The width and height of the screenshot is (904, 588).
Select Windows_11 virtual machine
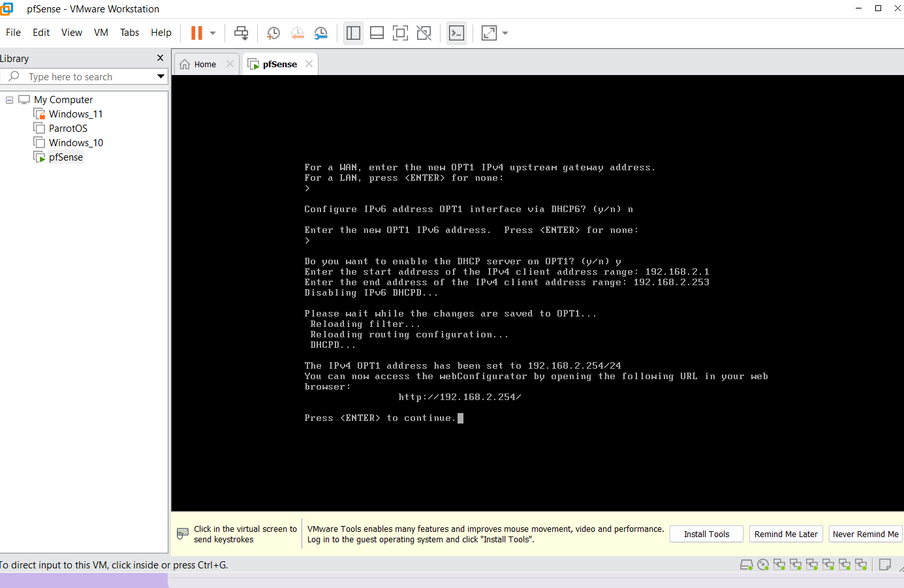click(x=76, y=114)
